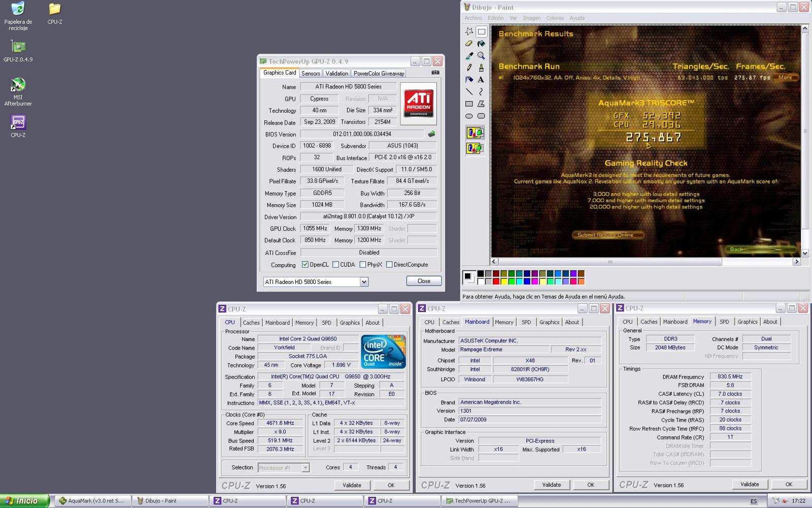Click Paint vertical scrollbar down arrow
Screen dimensions: 812x508
[805, 253]
